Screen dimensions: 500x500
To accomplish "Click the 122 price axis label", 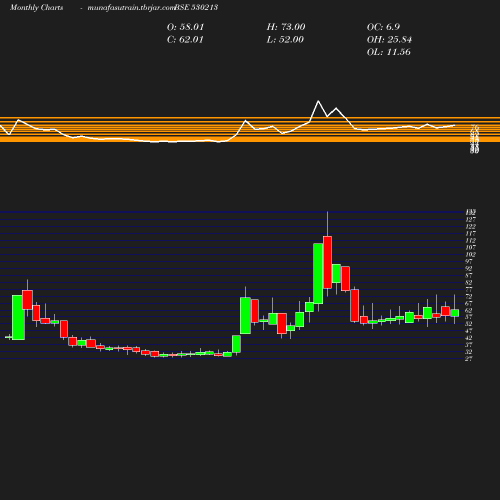I will [471, 226].
